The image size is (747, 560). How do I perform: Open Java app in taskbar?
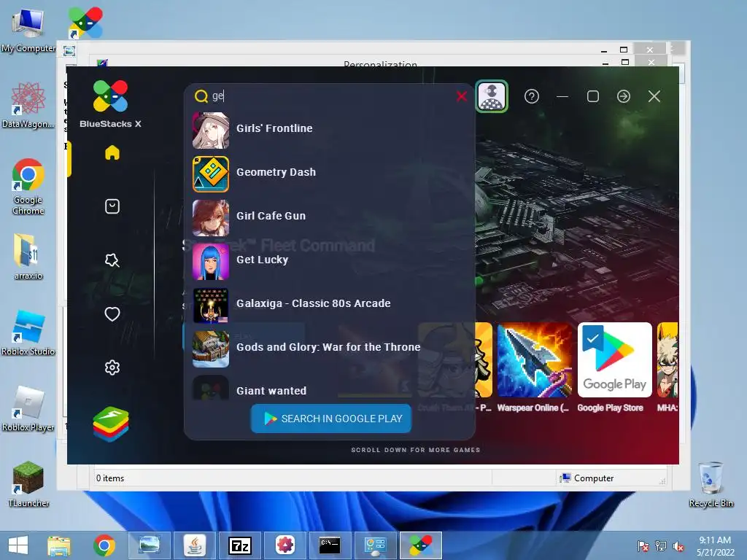(x=195, y=545)
